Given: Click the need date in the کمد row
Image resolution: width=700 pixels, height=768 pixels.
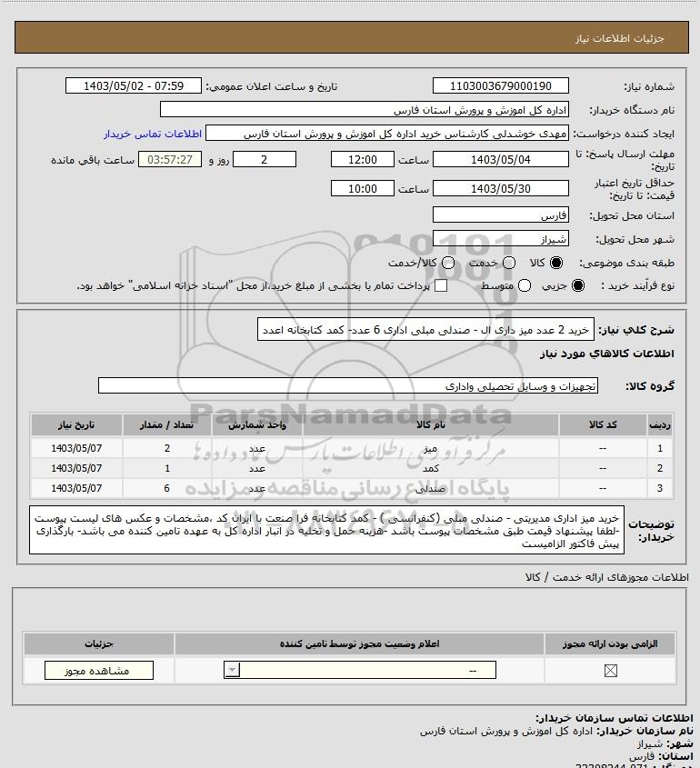Looking at the screenshot, I should pos(76,468).
